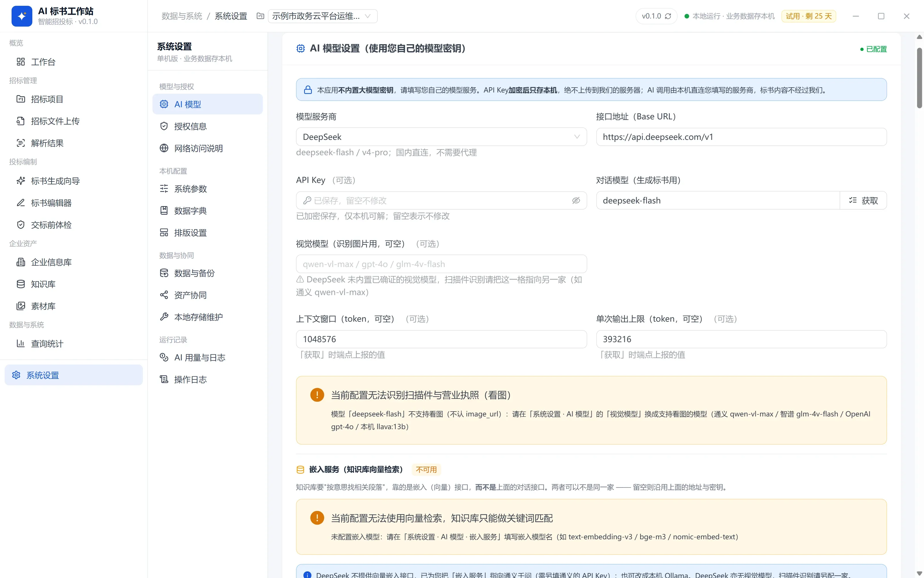Click the vertical scrollbar thumb
The width and height of the screenshot is (924, 578).
click(919, 78)
